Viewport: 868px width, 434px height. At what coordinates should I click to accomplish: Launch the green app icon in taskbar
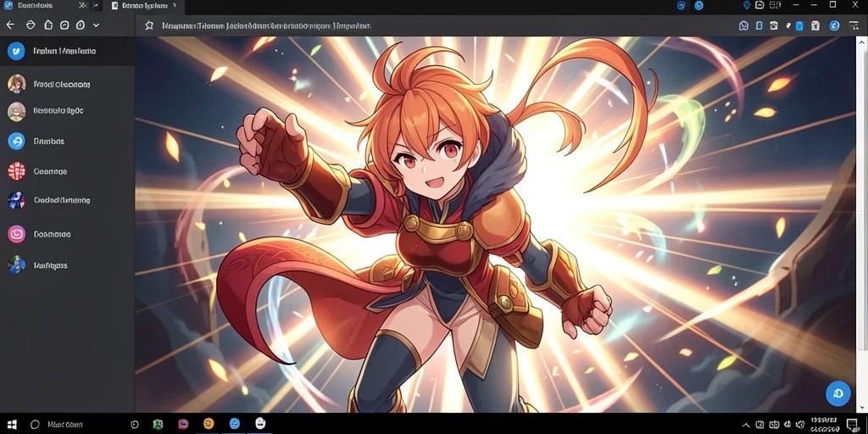[x=158, y=425]
